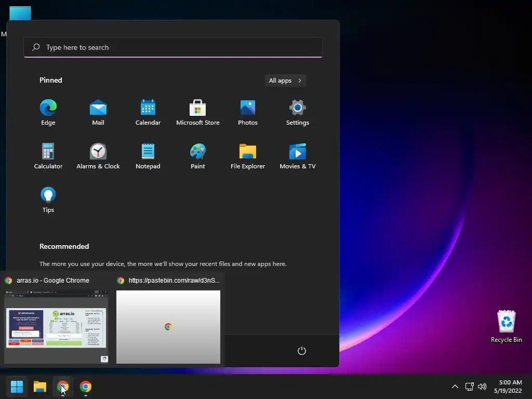Click the Type here to search field
Image resolution: width=532 pixels, height=399 pixels.
[173, 47]
